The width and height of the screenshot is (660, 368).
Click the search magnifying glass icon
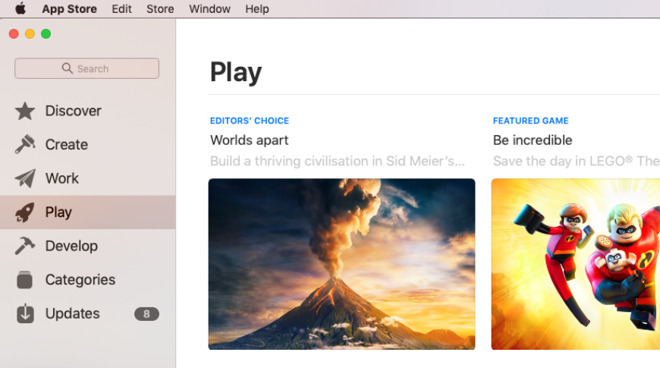67,68
